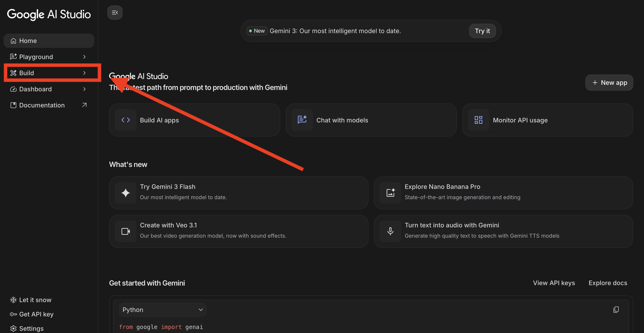Click the 'What's new' heading
Viewport: 644px width, 333px height.
128,164
